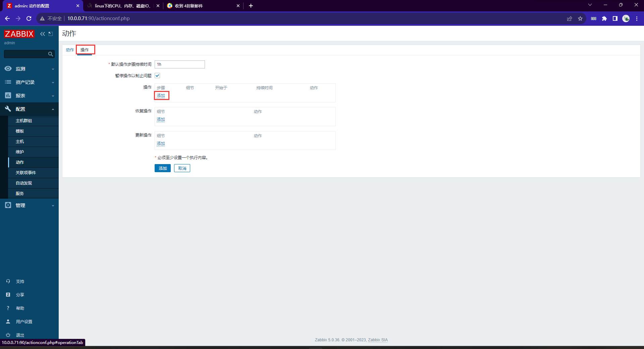Open Chrome three-dot menu

pos(637,18)
